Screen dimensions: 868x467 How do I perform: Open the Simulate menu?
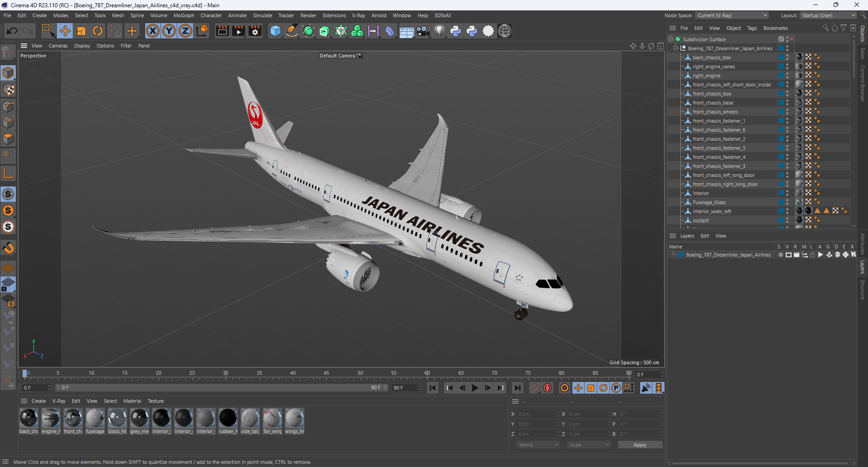point(262,15)
